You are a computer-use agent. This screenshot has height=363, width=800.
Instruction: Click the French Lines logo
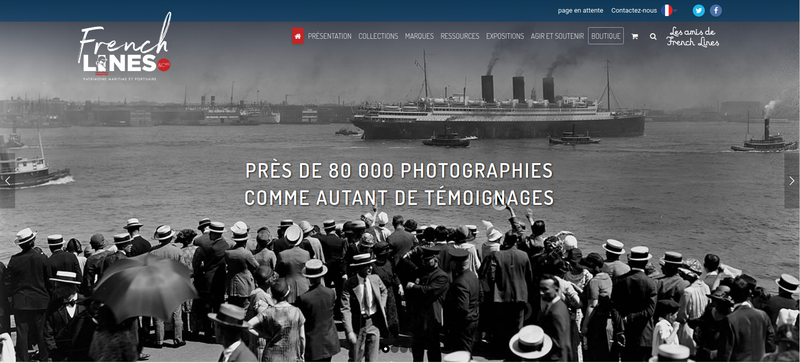pos(124,46)
